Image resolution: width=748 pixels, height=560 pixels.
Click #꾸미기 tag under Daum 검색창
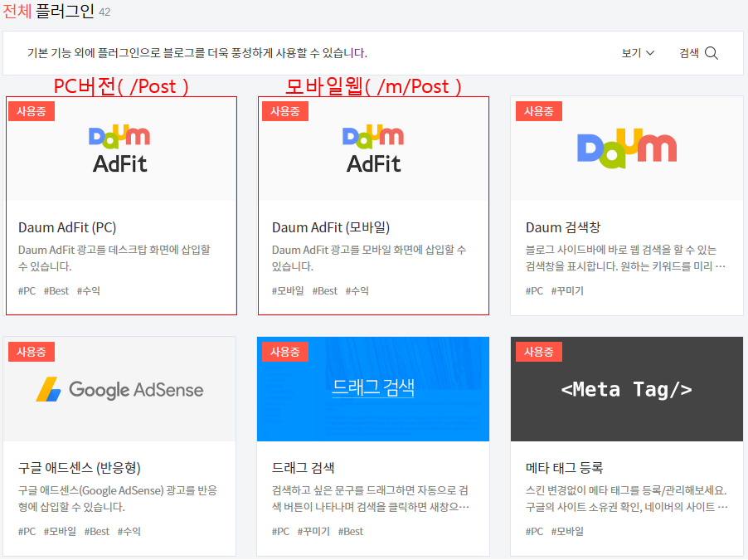[567, 290]
